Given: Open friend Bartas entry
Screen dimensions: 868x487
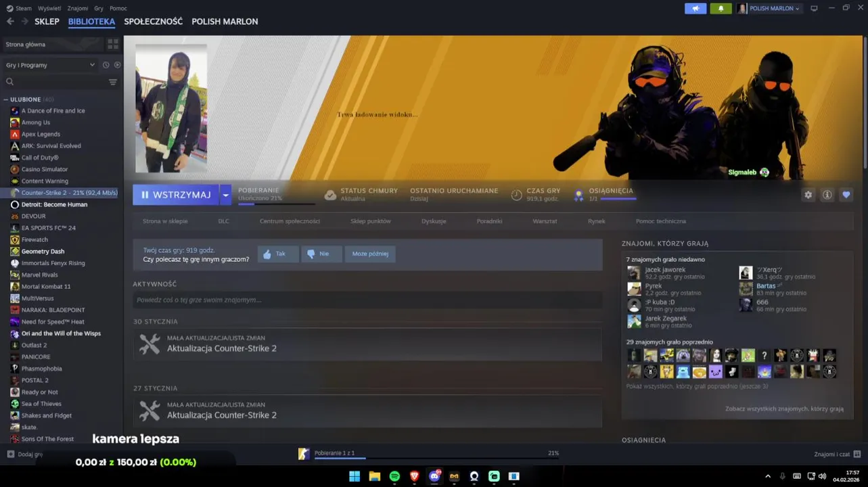Looking at the screenshot, I should tap(775, 289).
